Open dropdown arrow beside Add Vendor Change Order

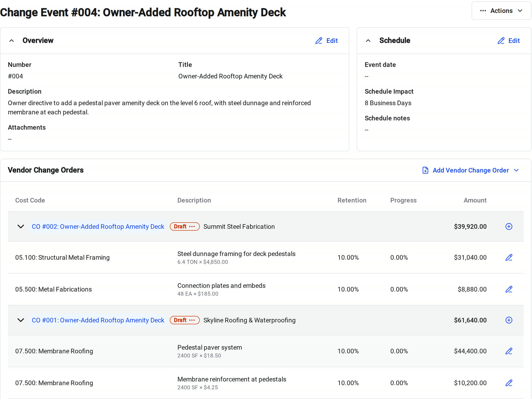tap(516, 170)
